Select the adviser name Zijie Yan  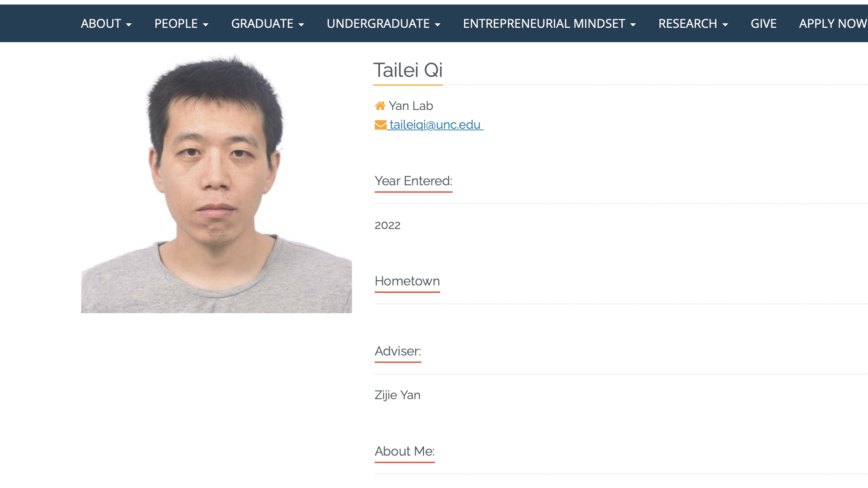click(397, 395)
